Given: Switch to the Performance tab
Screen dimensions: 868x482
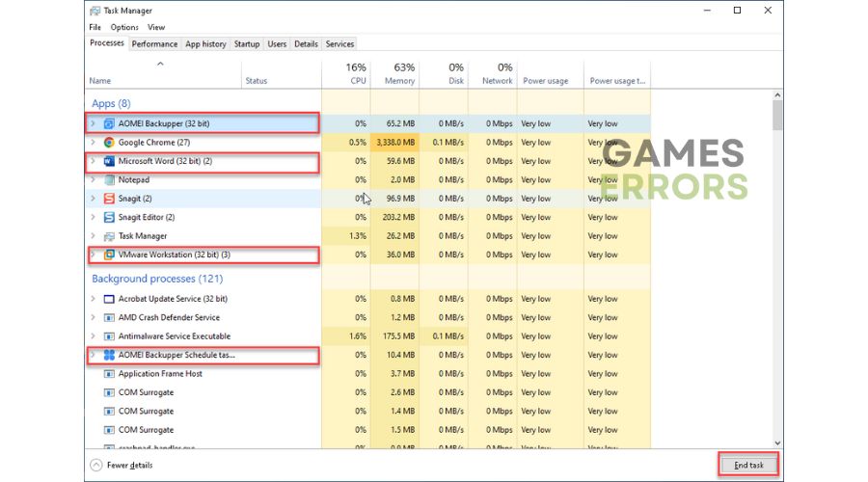Looking at the screenshot, I should 154,43.
